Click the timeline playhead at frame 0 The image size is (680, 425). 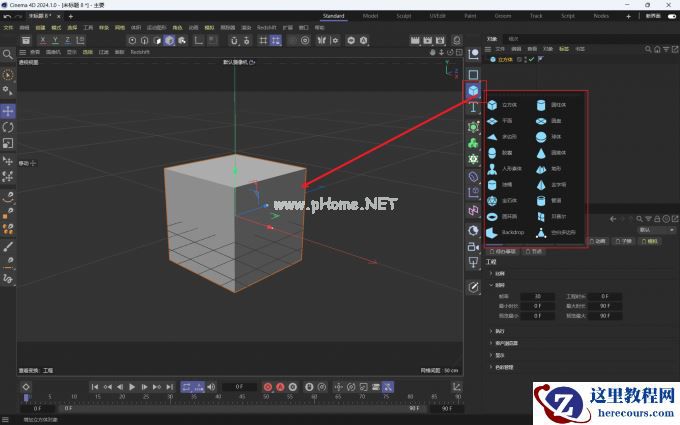click(26, 397)
